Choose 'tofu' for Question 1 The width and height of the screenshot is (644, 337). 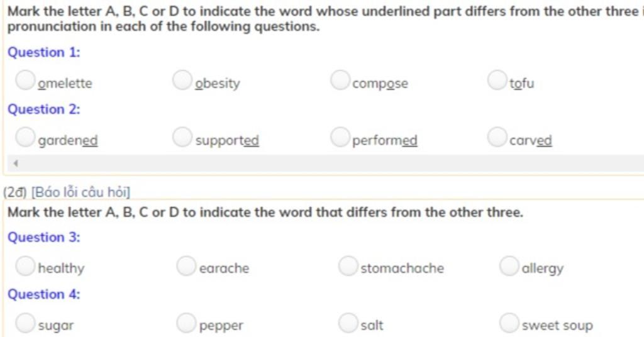tap(497, 80)
